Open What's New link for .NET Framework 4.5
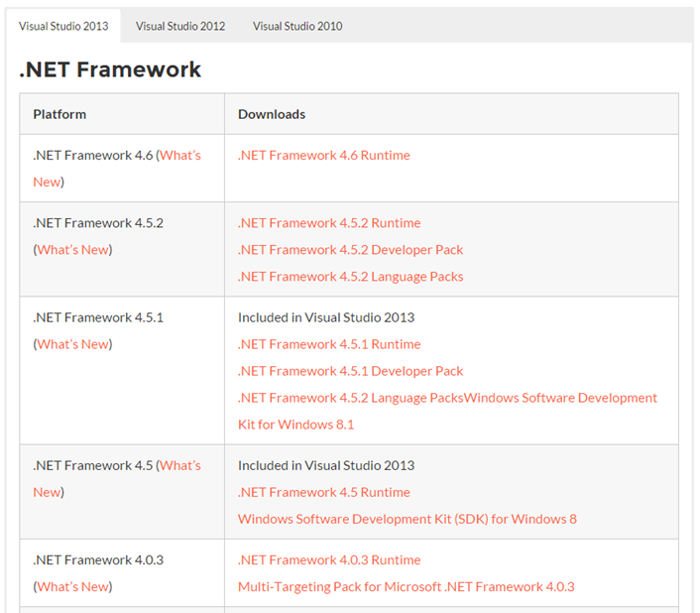The image size is (700, 613). (x=180, y=465)
